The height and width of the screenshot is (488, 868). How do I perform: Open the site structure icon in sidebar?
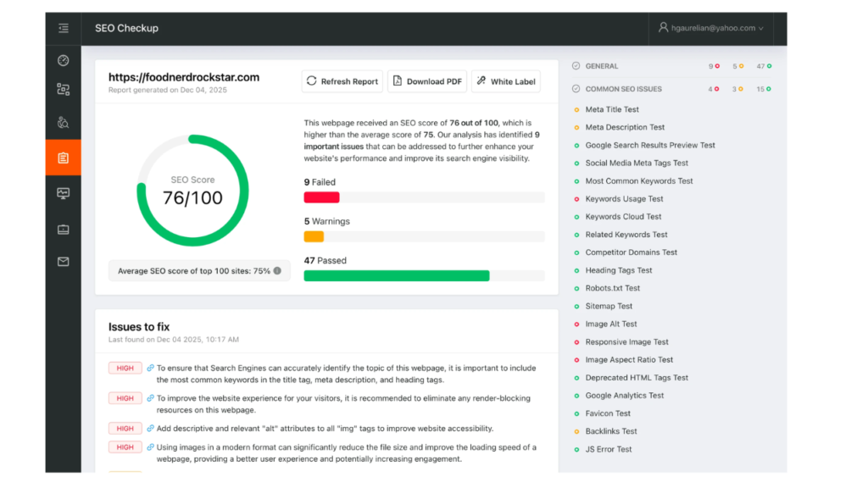[63, 90]
